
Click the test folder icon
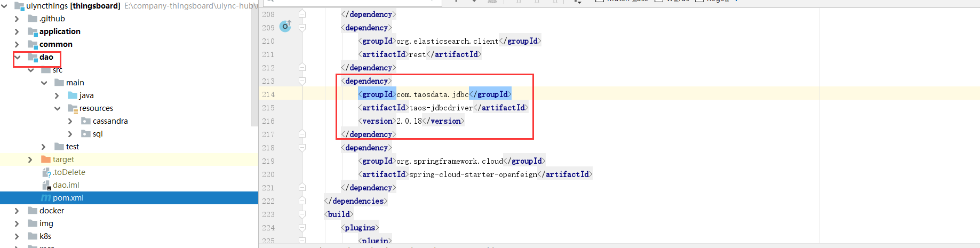[x=59, y=147]
